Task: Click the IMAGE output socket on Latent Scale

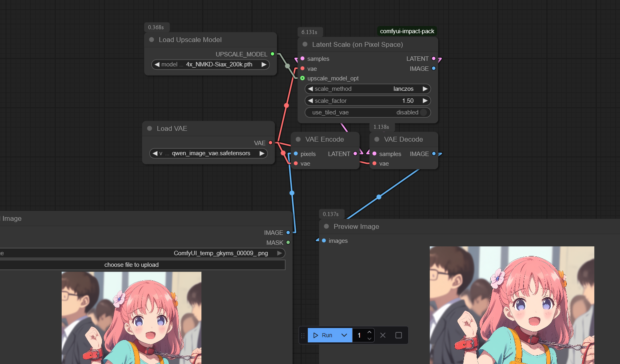Action: [433, 68]
